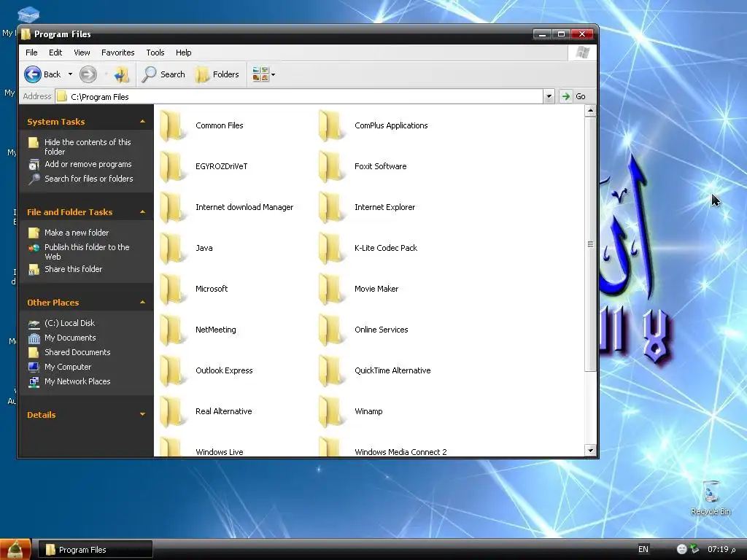This screenshot has height=560, width=747.
Task: Select the Winamp folder icon
Action: (331, 411)
